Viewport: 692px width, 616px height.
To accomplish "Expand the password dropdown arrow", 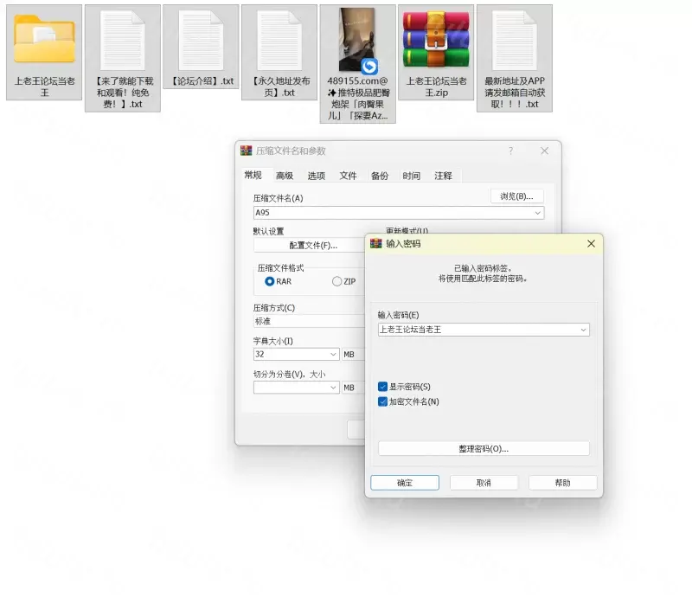I will pos(583,330).
